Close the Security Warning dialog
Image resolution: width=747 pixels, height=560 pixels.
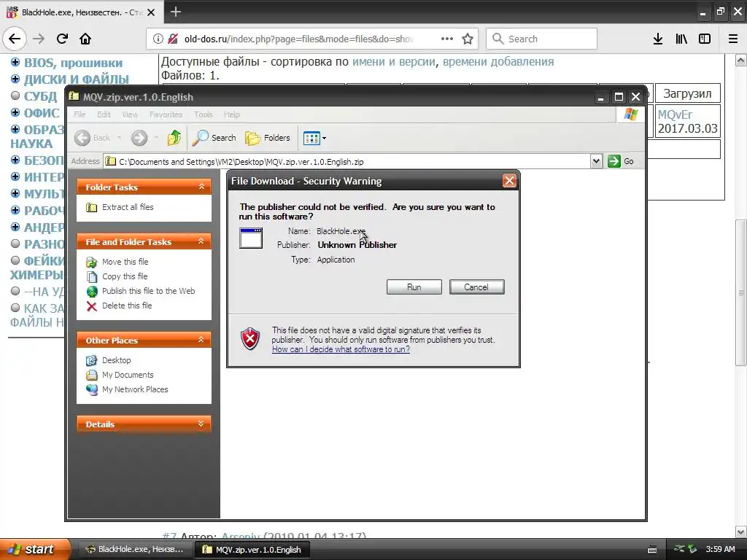509,181
